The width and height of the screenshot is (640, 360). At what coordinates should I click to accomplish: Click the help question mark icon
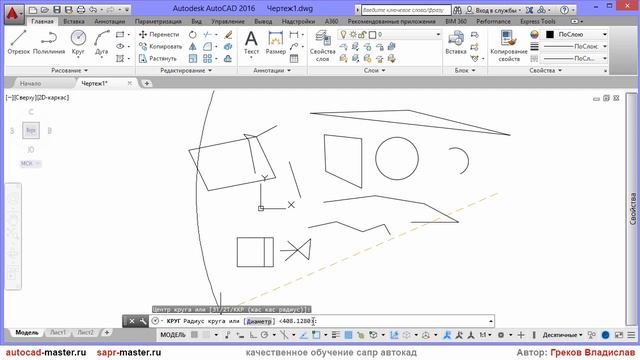[564, 9]
